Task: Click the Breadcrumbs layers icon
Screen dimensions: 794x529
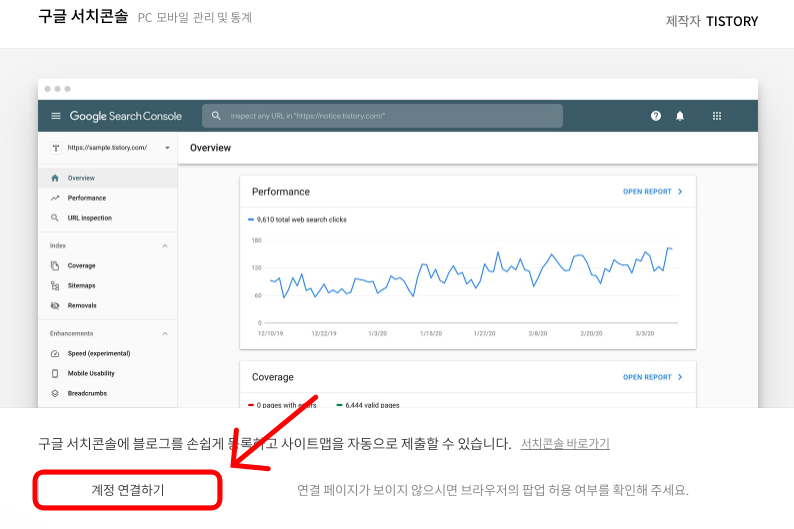Action: click(x=55, y=393)
